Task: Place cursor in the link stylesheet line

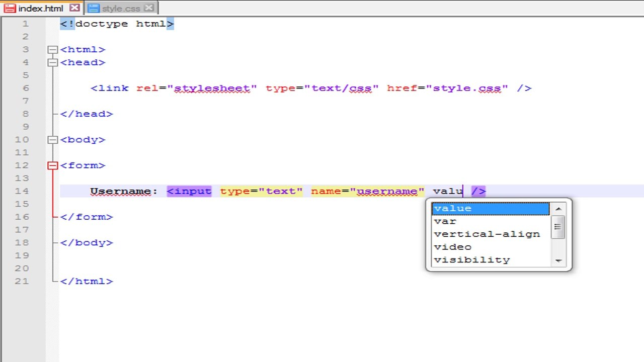Action: click(311, 88)
